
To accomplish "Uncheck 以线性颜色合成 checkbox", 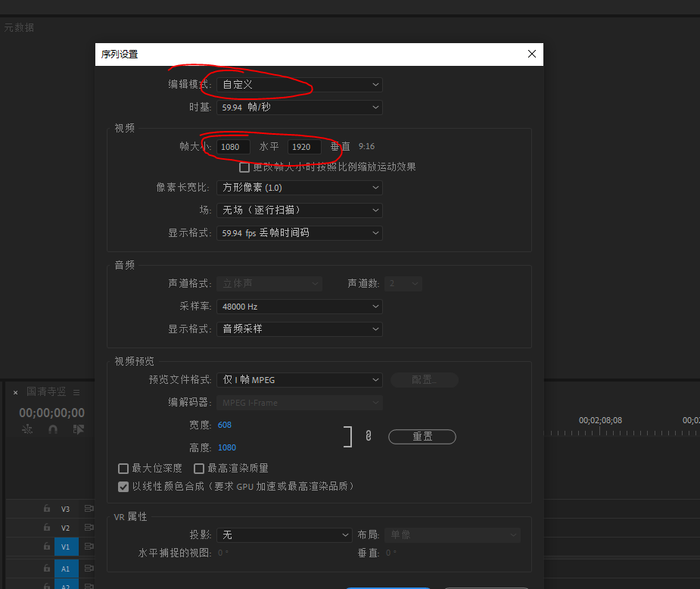I will point(123,487).
